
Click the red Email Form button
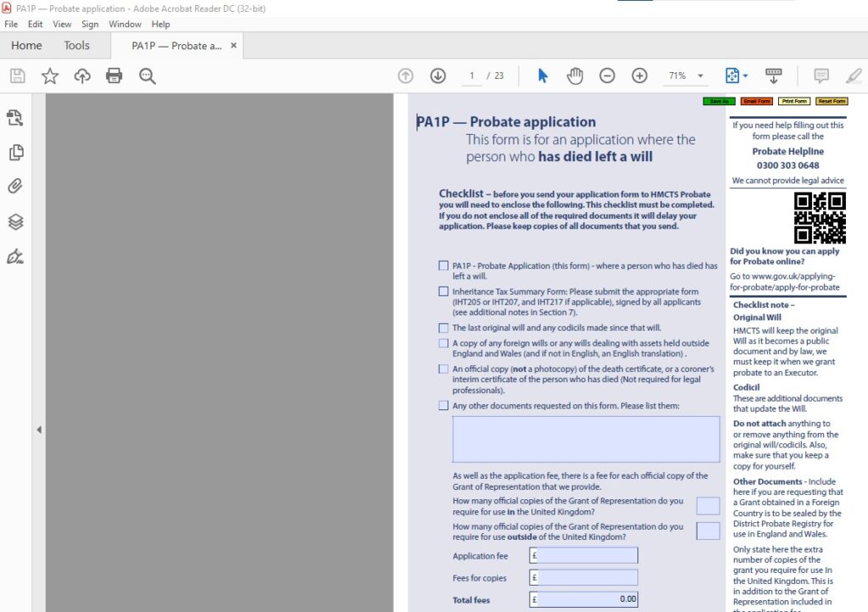tap(757, 101)
